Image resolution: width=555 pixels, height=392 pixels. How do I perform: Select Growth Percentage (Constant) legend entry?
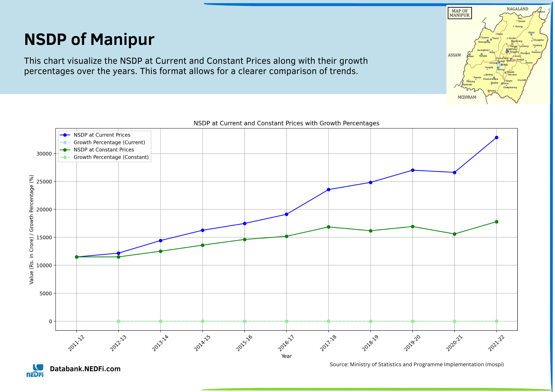coord(111,157)
